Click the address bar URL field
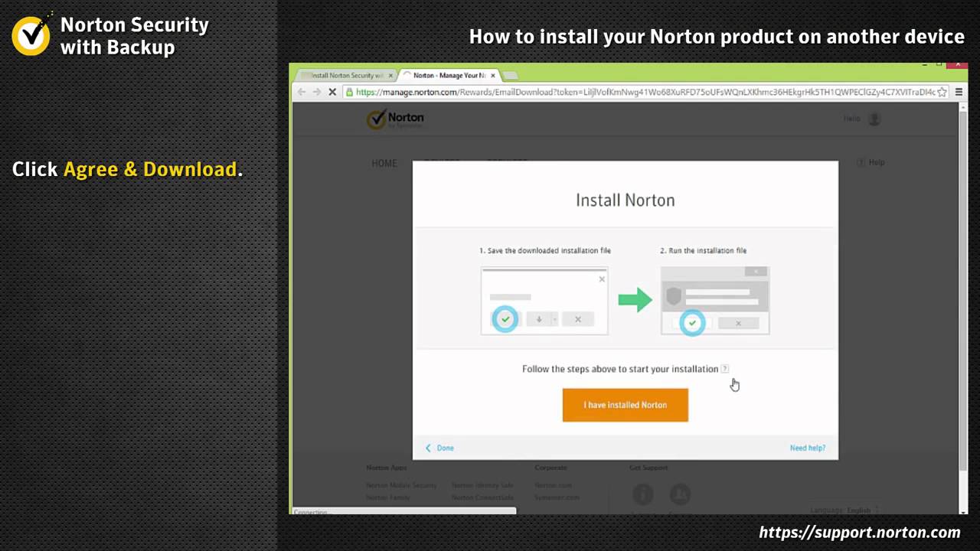980x551 pixels. [x=646, y=92]
